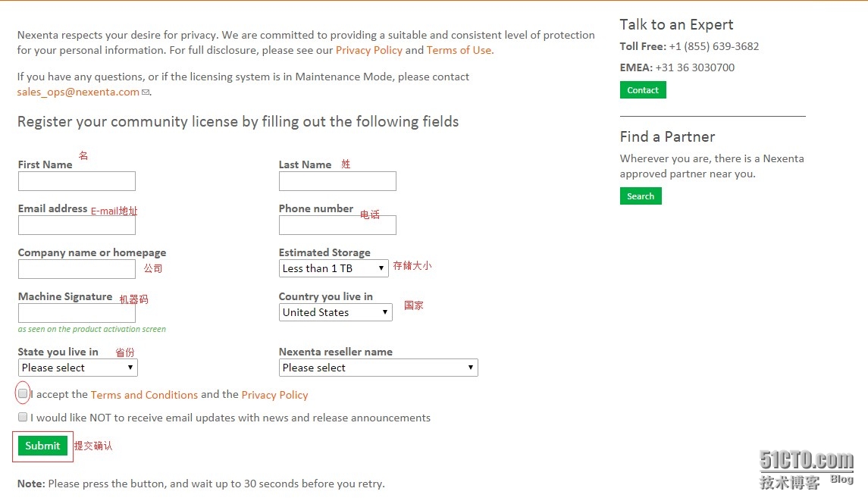Open the Terms of Use link
The width and height of the screenshot is (868, 504).
click(459, 50)
